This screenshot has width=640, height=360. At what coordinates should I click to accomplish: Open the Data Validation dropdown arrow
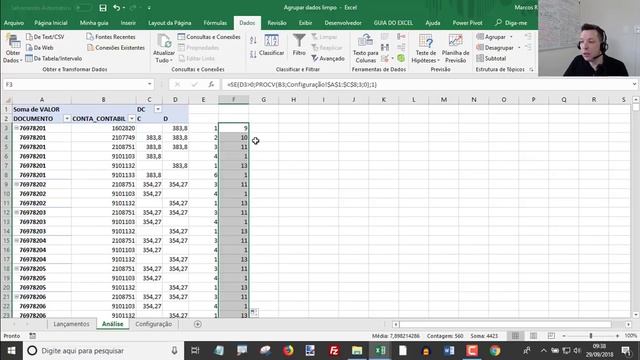(392, 59)
